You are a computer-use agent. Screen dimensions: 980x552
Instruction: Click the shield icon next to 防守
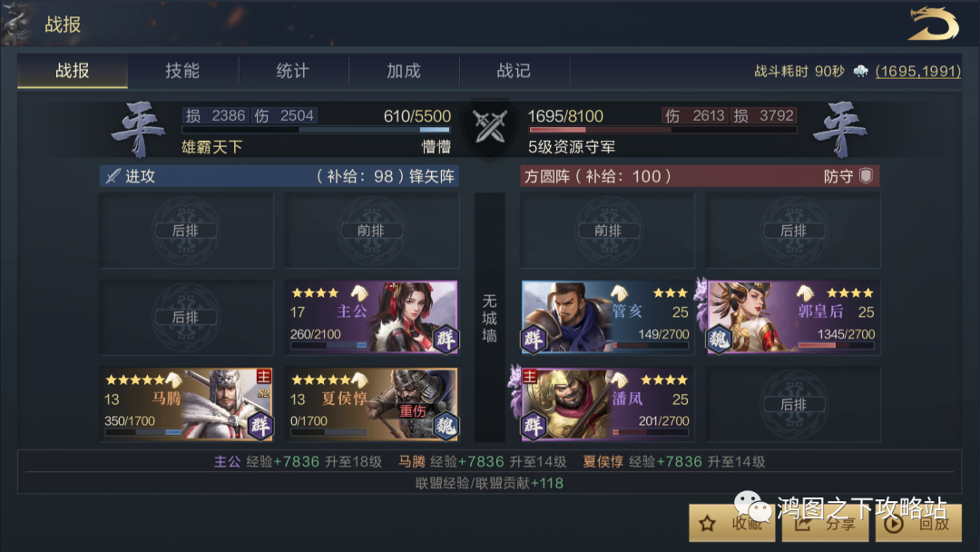pos(866,175)
